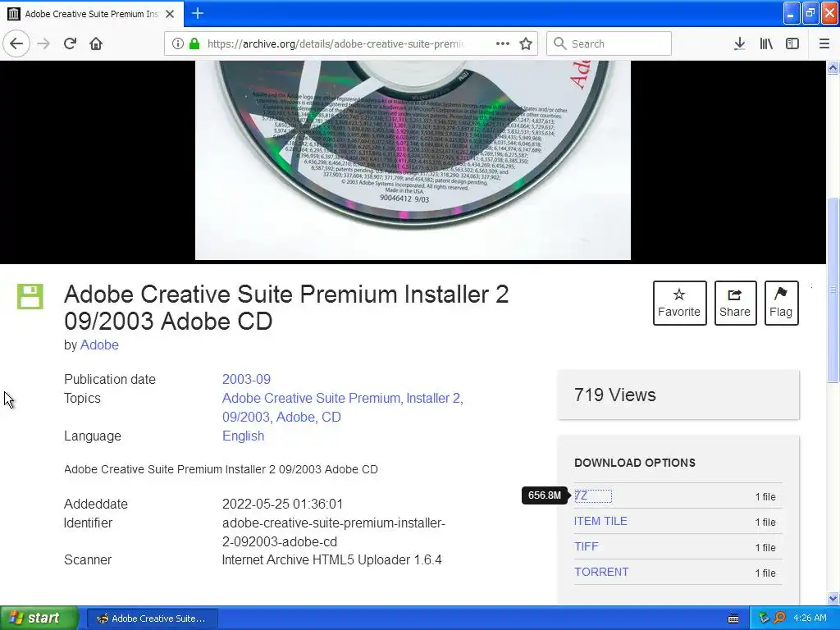Open page actions three-dot menu
Viewport: 840px width, 630px height.
pos(503,43)
